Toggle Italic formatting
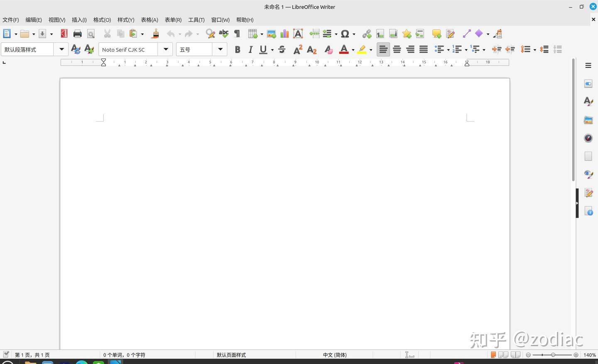Viewport: 598px width, 364px height. click(250, 49)
